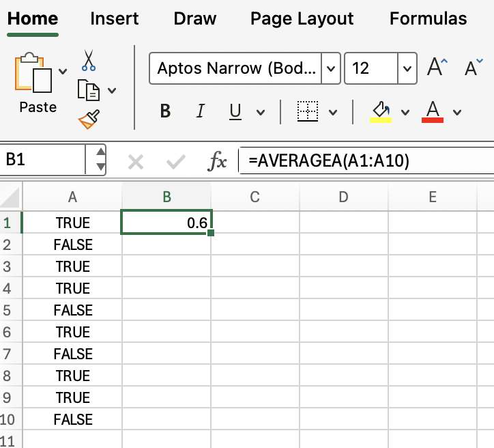The image size is (494, 448).
Task: Open the Formulas tab
Action: coord(428,18)
